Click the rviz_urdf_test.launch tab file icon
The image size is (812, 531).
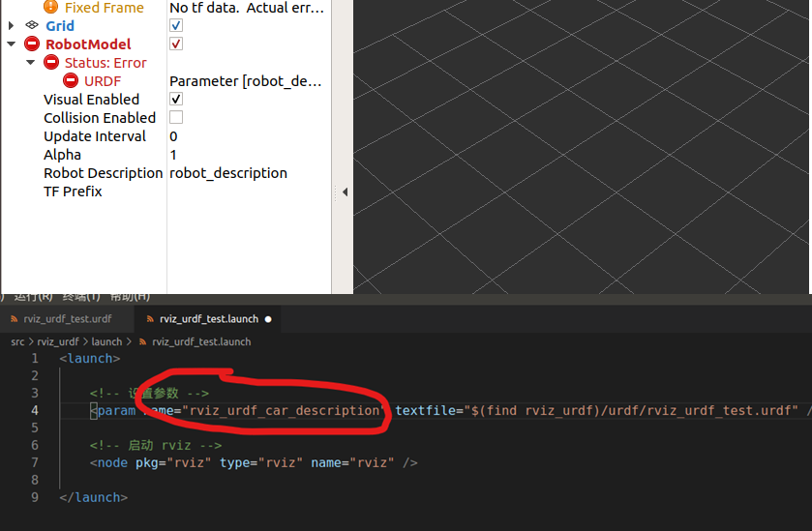[x=150, y=319]
